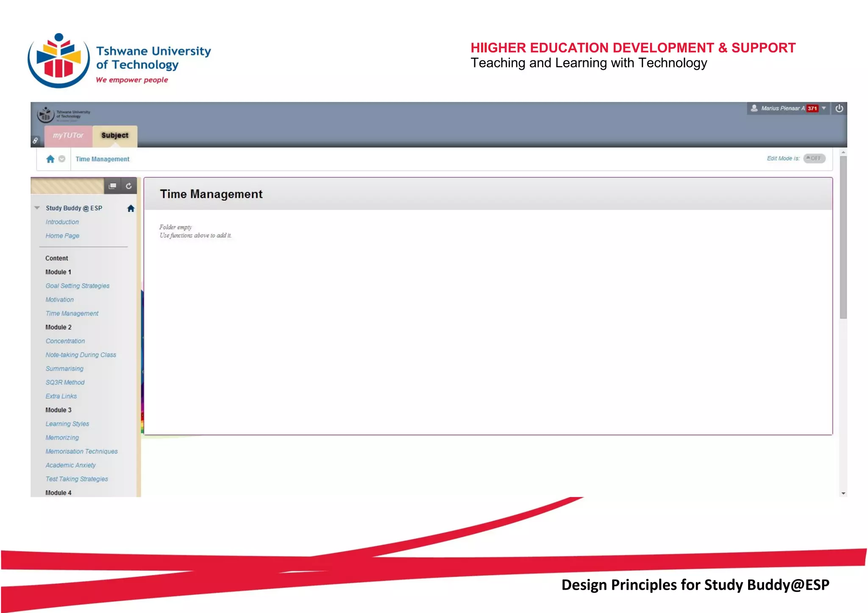Open Test Taking Strategies link
Image resolution: width=868 pixels, height=613 pixels.
[77, 479]
